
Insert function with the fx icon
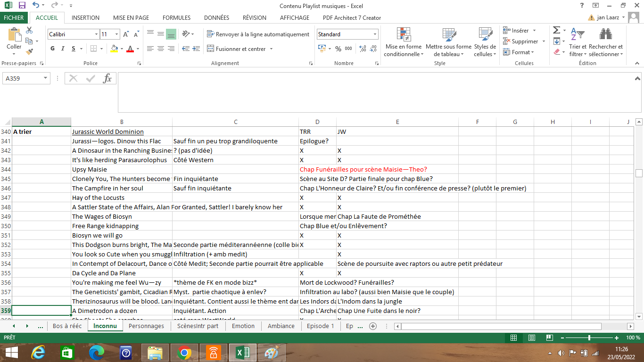click(107, 78)
